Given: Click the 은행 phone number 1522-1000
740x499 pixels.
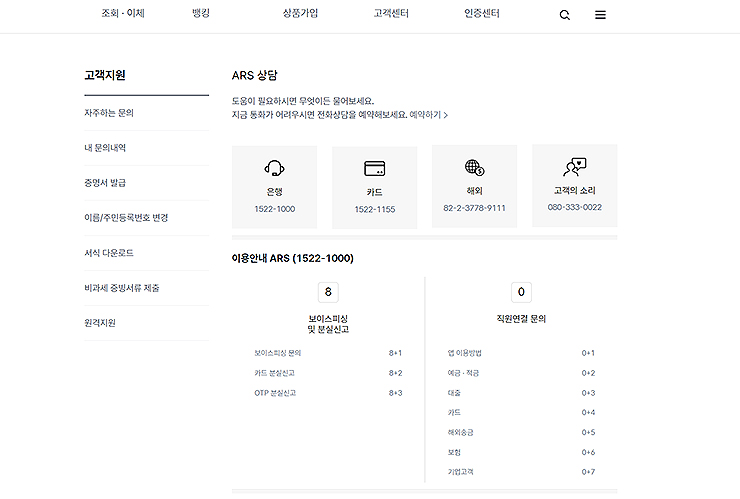Looking at the screenshot, I should click(275, 209).
